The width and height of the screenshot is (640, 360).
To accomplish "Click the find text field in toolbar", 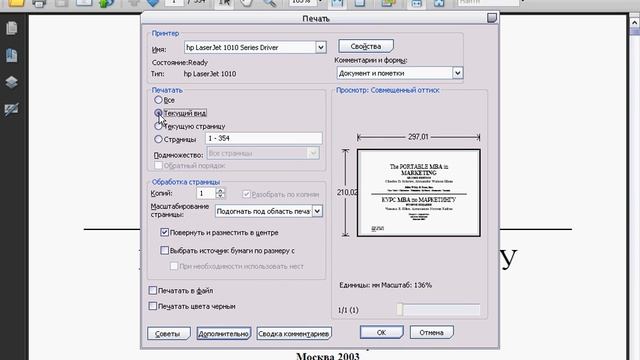I will click(488, 3).
